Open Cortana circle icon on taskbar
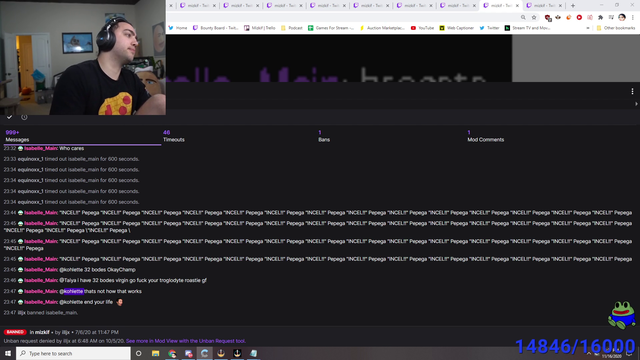 pos(138,353)
